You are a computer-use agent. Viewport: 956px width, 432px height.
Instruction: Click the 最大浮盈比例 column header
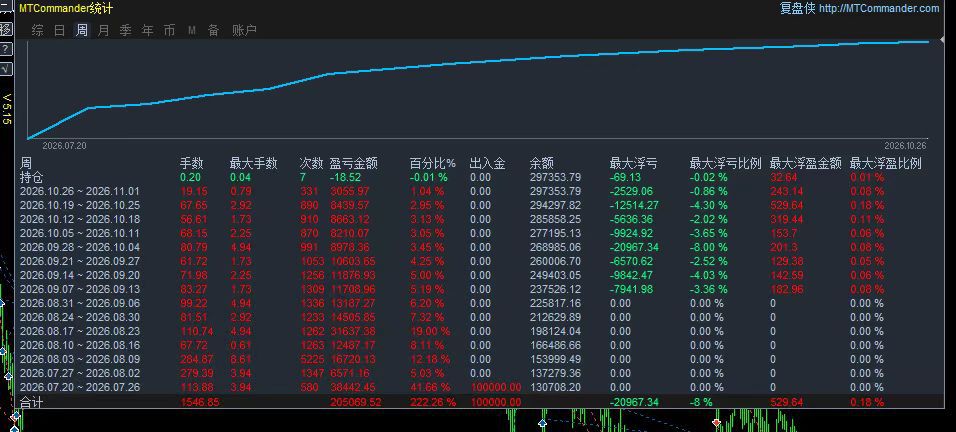tap(885, 163)
